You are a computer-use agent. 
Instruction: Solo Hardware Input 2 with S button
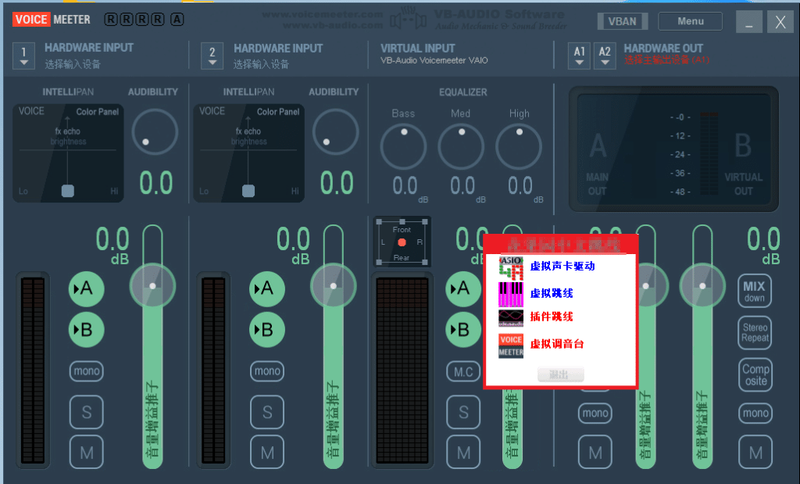coord(267,412)
